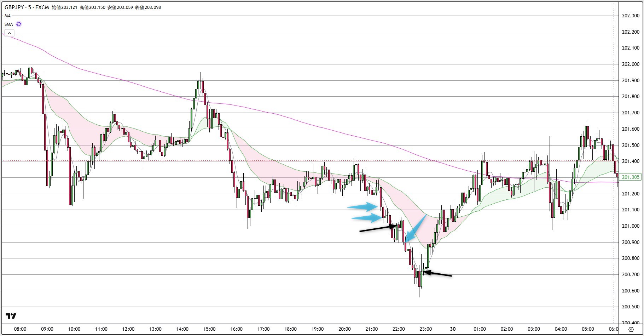The width and height of the screenshot is (644, 336).
Task: Select the black arrow near the 201.000 level
Action: pyautogui.click(x=377, y=228)
